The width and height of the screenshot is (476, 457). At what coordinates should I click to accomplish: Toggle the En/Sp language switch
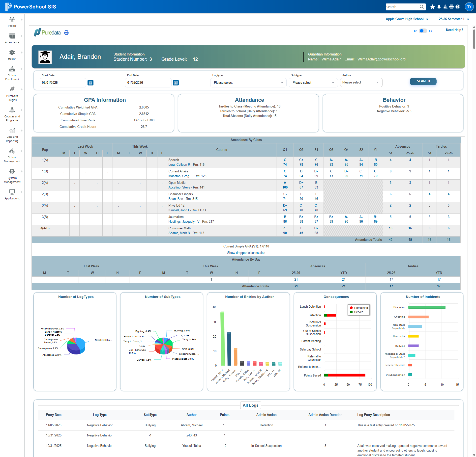pyautogui.click(x=423, y=31)
